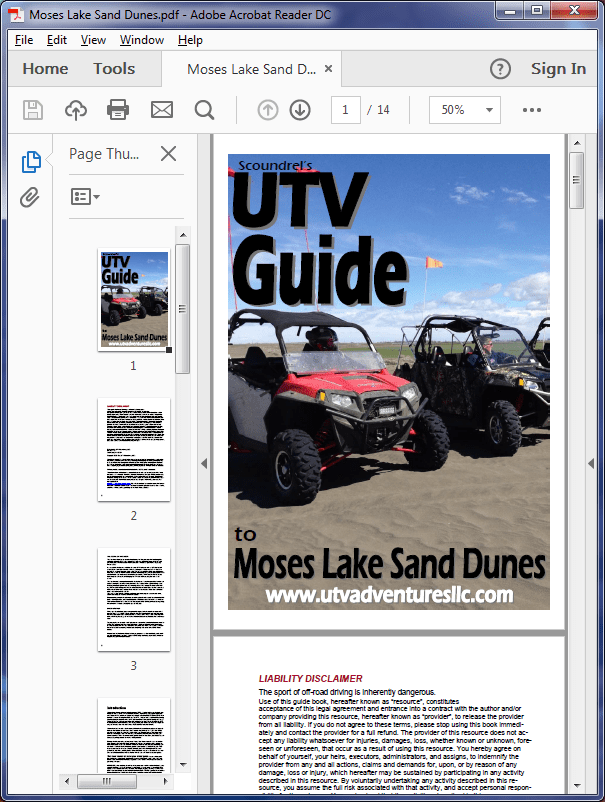Open the Help menu

(x=190, y=40)
